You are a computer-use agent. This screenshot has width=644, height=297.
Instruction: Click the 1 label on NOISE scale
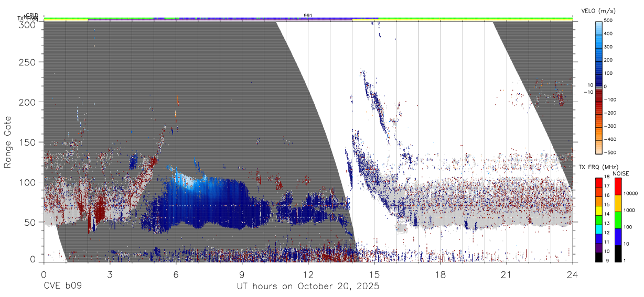[625, 260]
